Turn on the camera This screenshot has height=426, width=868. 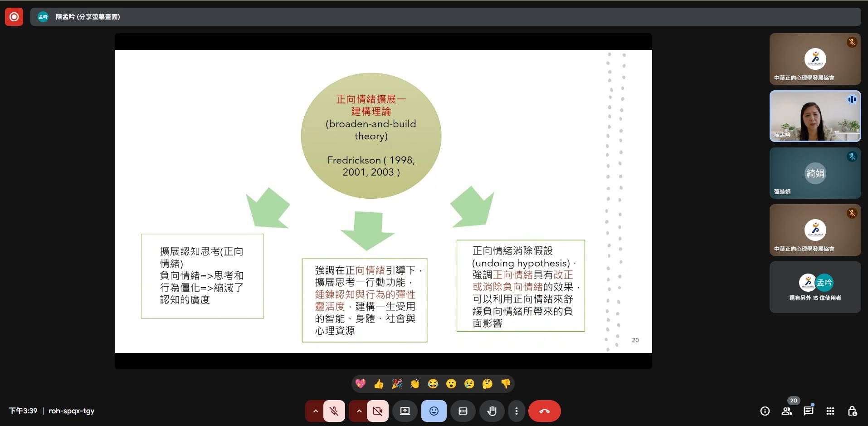coord(377,411)
